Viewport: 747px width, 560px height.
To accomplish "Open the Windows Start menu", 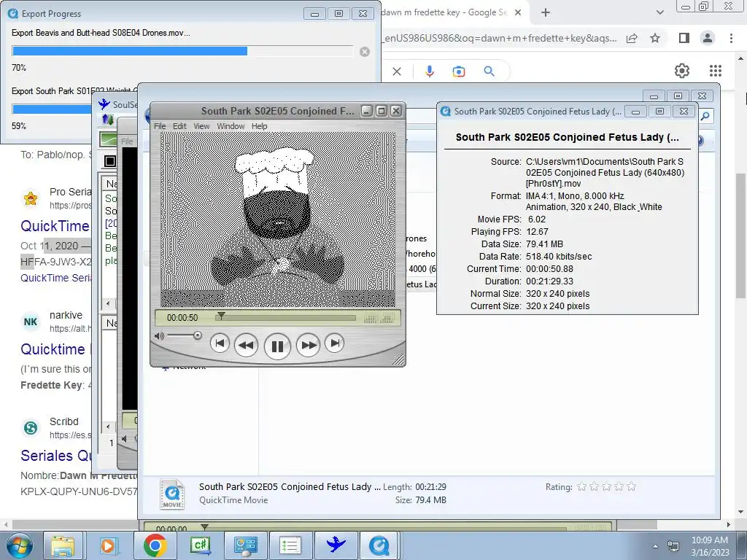I will 18,545.
